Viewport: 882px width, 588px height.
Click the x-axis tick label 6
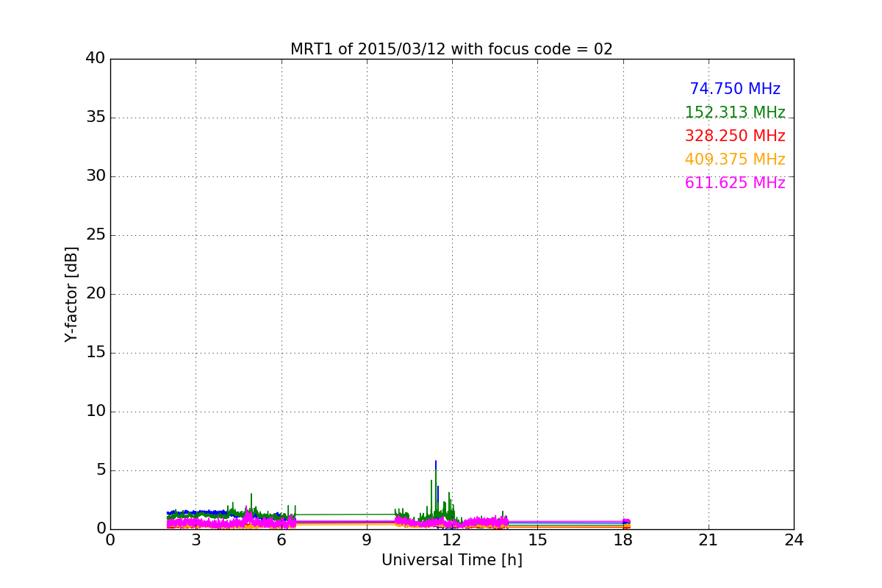pos(281,540)
